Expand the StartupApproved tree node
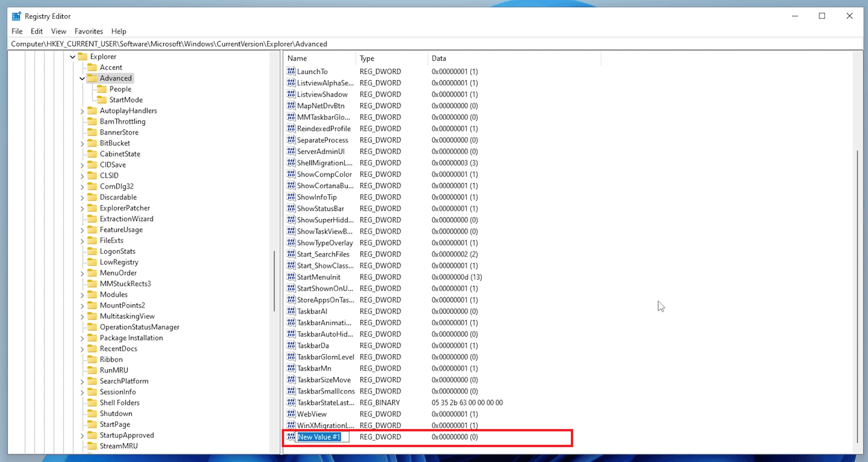 coord(82,435)
